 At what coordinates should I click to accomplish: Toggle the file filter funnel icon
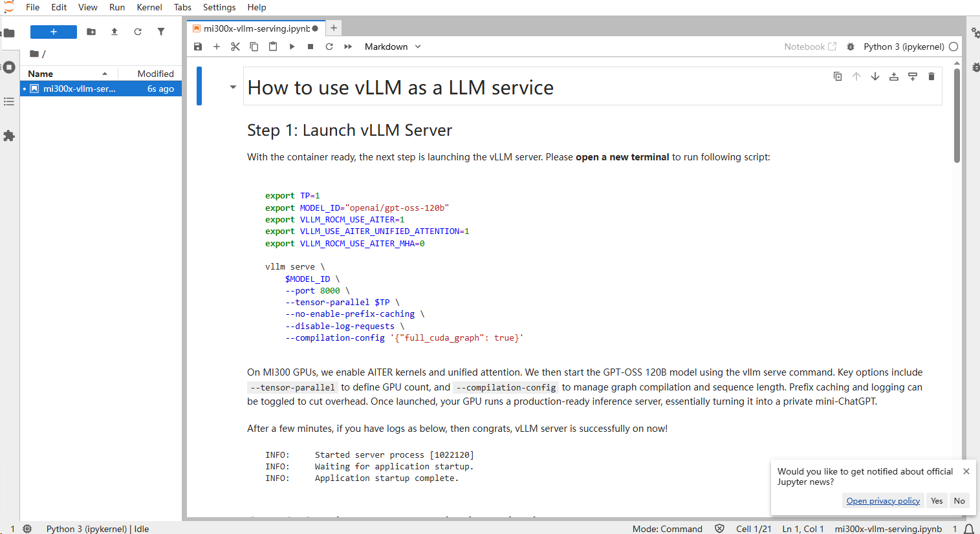tap(161, 32)
